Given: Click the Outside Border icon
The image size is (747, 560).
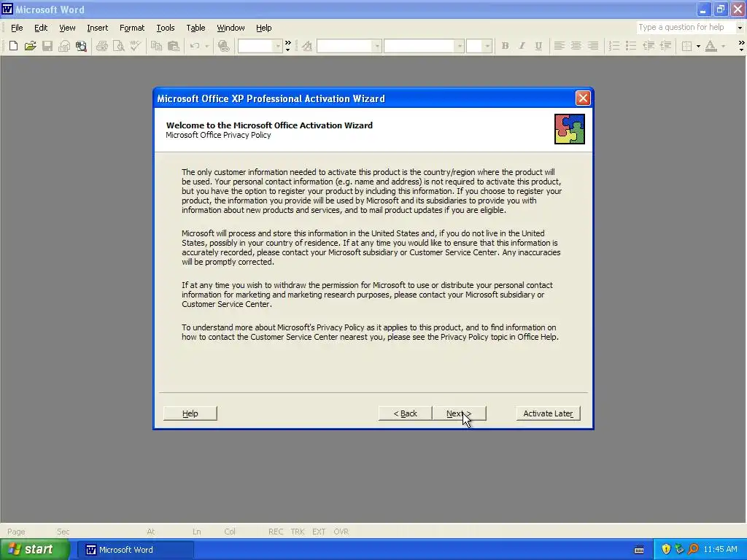Looking at the screenshot, I should [x=686, y=46].
